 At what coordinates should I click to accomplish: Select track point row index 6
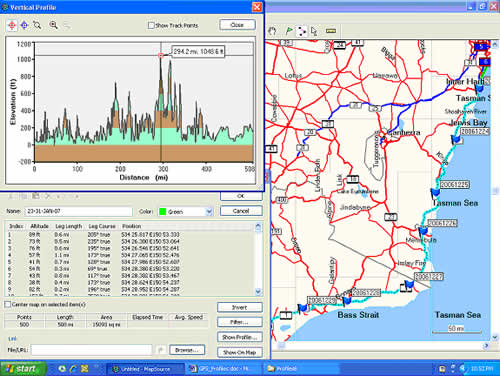[130, 269]
